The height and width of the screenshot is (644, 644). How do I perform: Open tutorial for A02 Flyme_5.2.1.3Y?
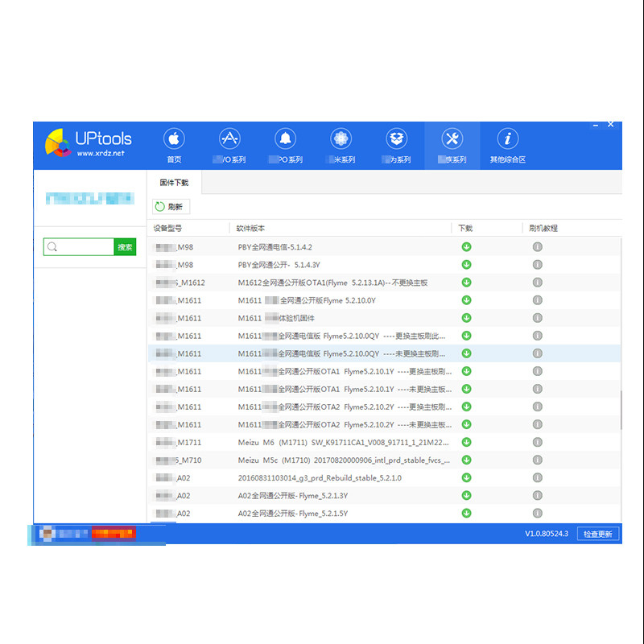pos(537,495)
